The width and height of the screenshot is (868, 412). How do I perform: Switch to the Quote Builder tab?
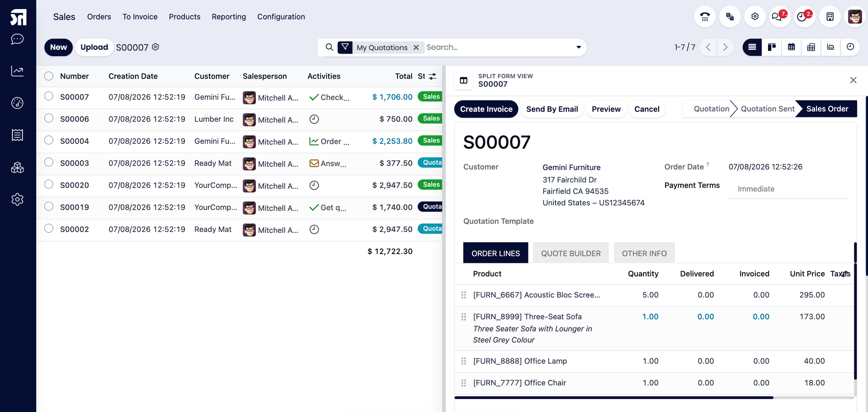pos(571,253)
